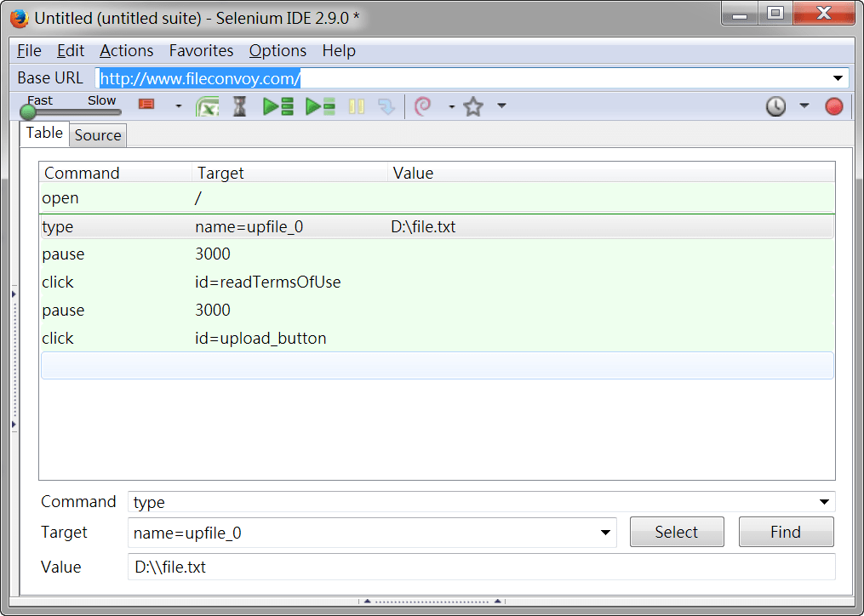Image resolution: width=864 pixels, height=616 pixels.
Task: Click the hourglass timer icon
Action: [x=239, y=106]
